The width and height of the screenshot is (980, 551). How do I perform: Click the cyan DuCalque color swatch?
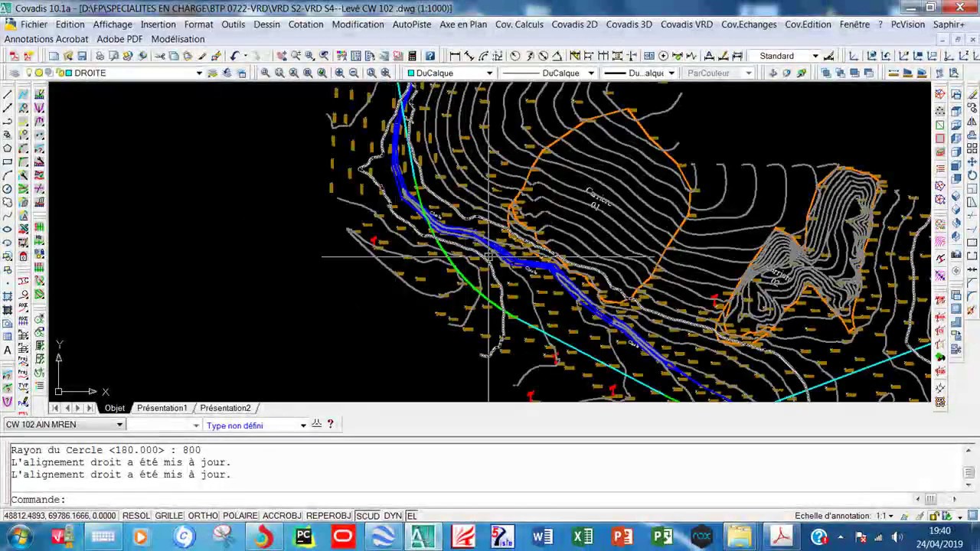411,73
